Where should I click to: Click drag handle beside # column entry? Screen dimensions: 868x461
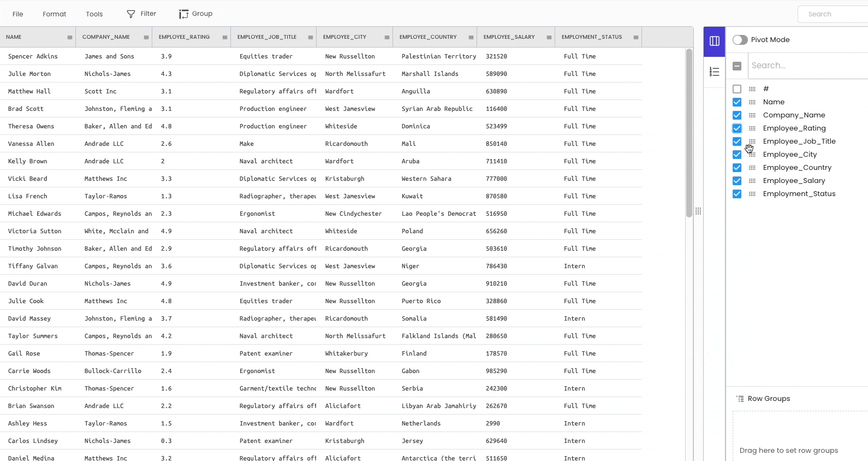point(752,89)
